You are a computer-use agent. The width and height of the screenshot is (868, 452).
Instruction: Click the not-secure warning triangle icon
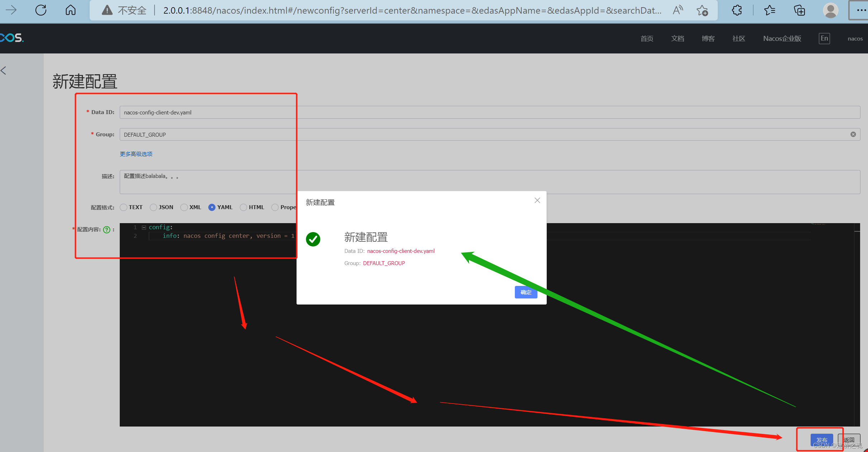(107, 10)
